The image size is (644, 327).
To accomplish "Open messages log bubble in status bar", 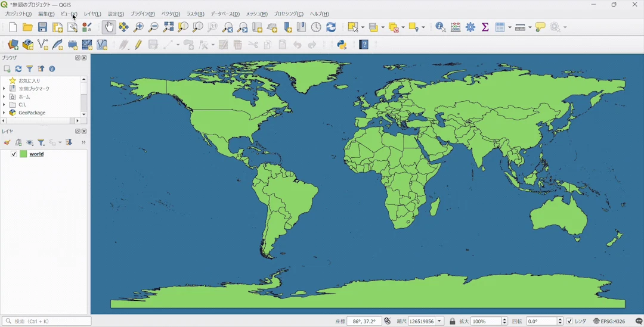I will coord(638,321).
